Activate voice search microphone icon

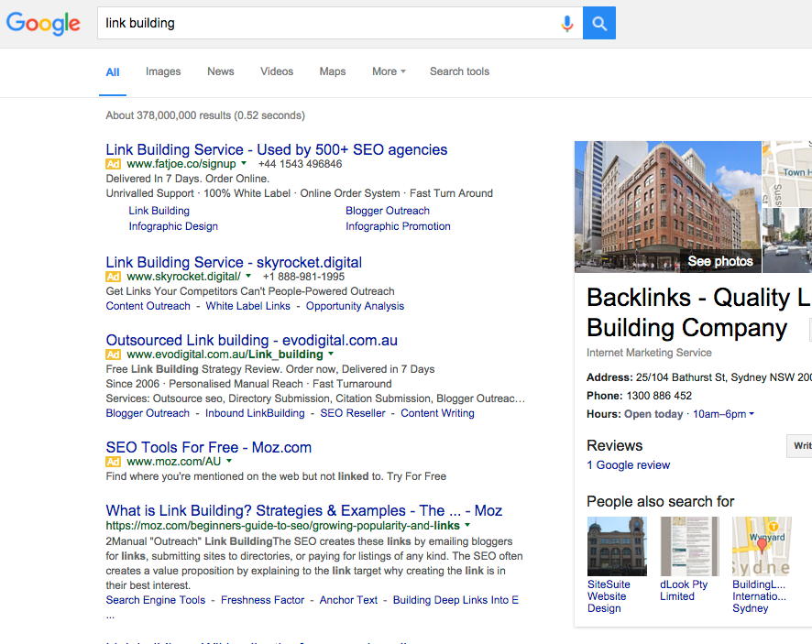[567, 23]
